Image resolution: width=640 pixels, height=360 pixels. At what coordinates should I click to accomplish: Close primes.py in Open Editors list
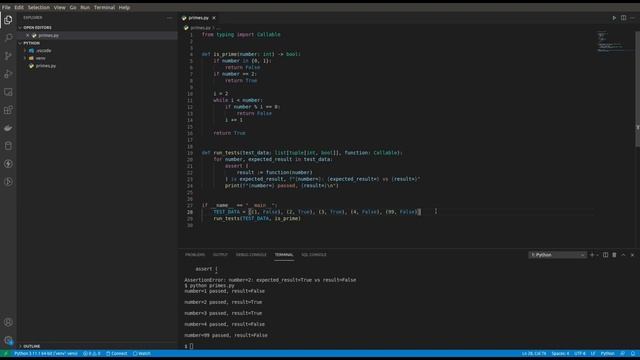click(27, 36)
